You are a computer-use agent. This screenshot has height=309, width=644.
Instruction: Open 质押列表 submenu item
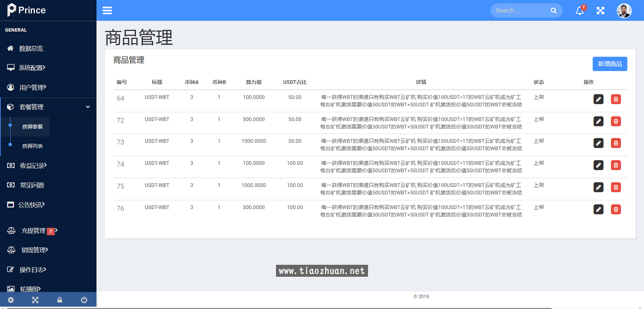32,146
